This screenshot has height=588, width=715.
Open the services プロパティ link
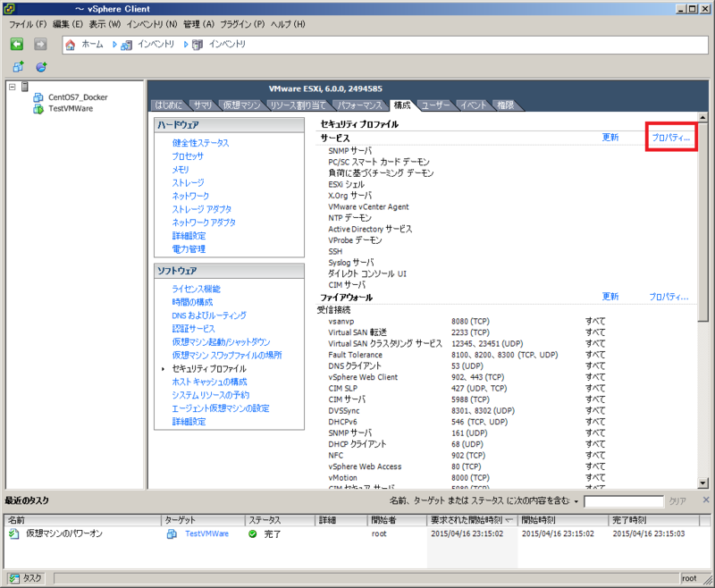[671, 138]
